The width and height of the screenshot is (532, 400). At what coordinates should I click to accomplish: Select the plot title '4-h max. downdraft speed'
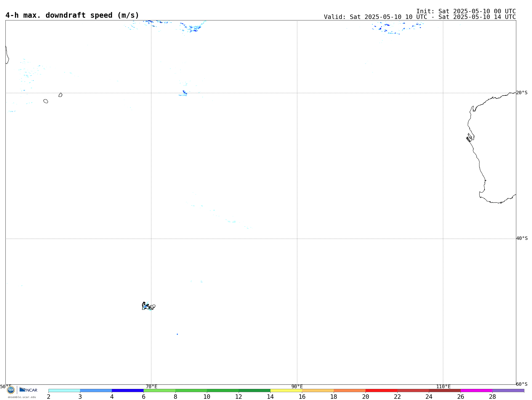[72, 15]
